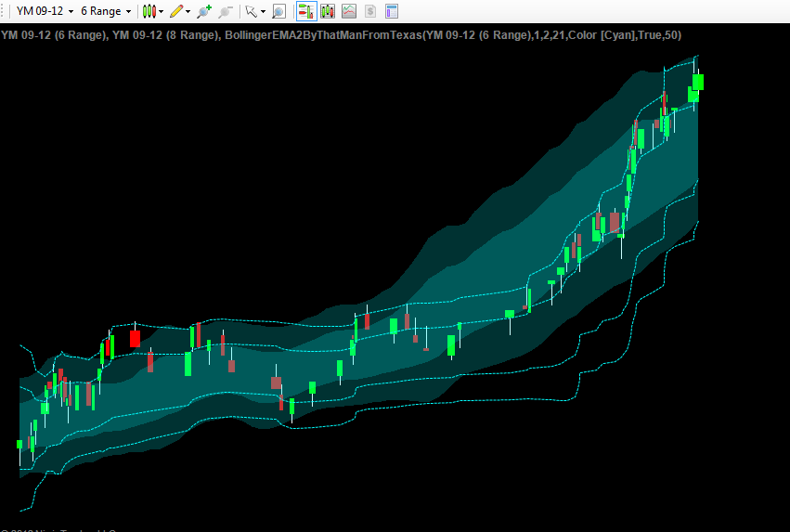
Task: Click the zoom frame magnifier icon
Action: click(278, 11)
